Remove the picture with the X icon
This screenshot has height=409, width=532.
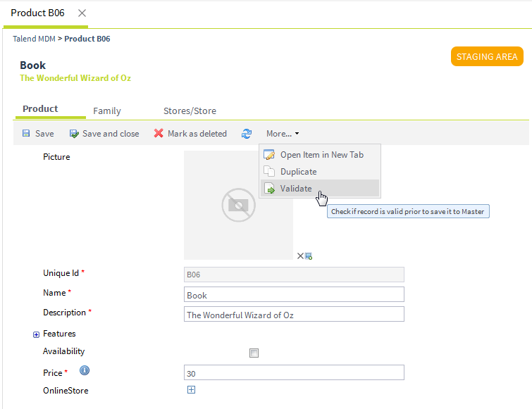[300, 256]
